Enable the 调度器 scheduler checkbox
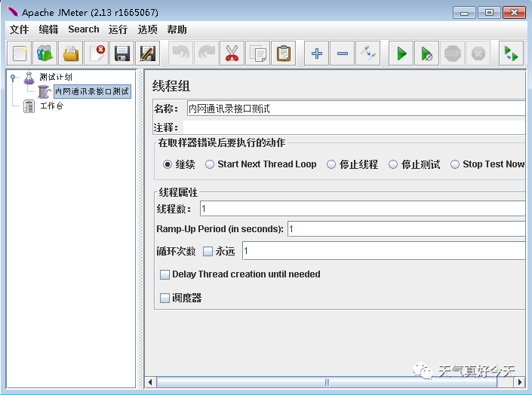Screen dimensions: 532x395 click(x=165, y=298)
